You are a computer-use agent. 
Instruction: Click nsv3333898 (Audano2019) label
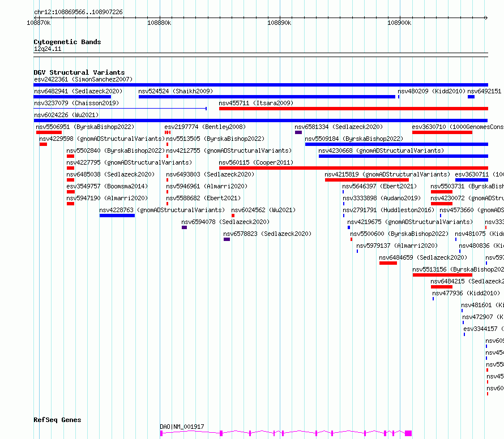coord(382,198)
